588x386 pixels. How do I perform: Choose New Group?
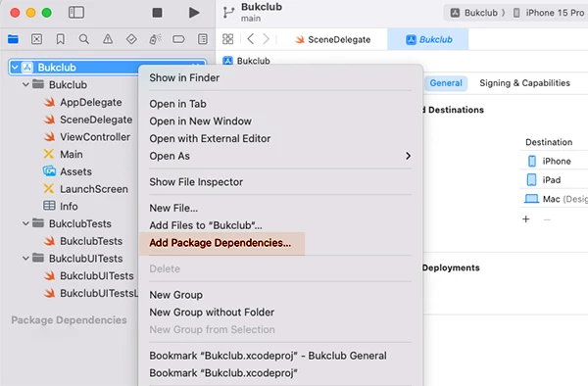(280, 295)
